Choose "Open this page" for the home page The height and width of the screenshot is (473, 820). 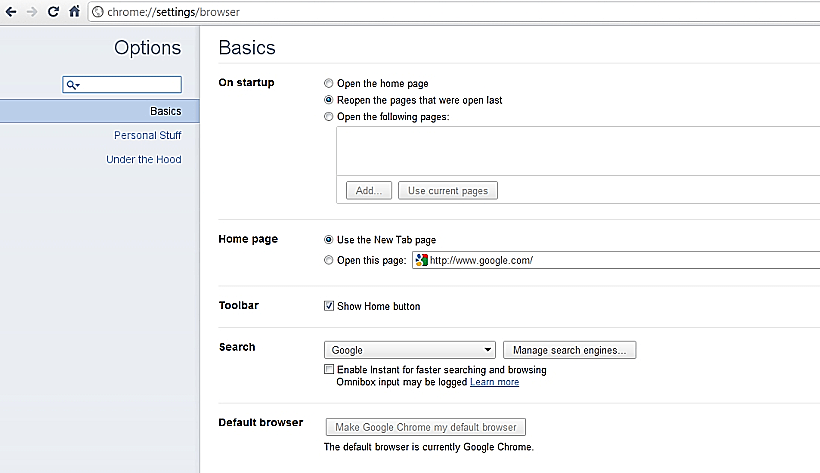pos(329,260)
